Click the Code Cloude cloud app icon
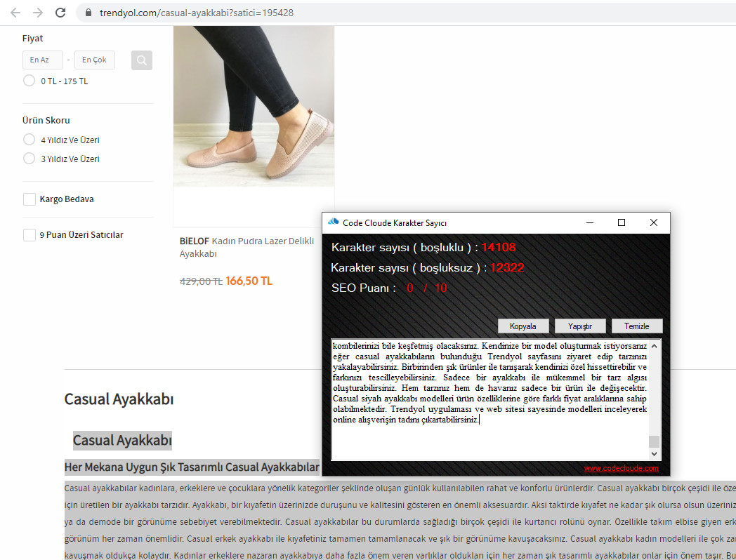 click(334, 222)
